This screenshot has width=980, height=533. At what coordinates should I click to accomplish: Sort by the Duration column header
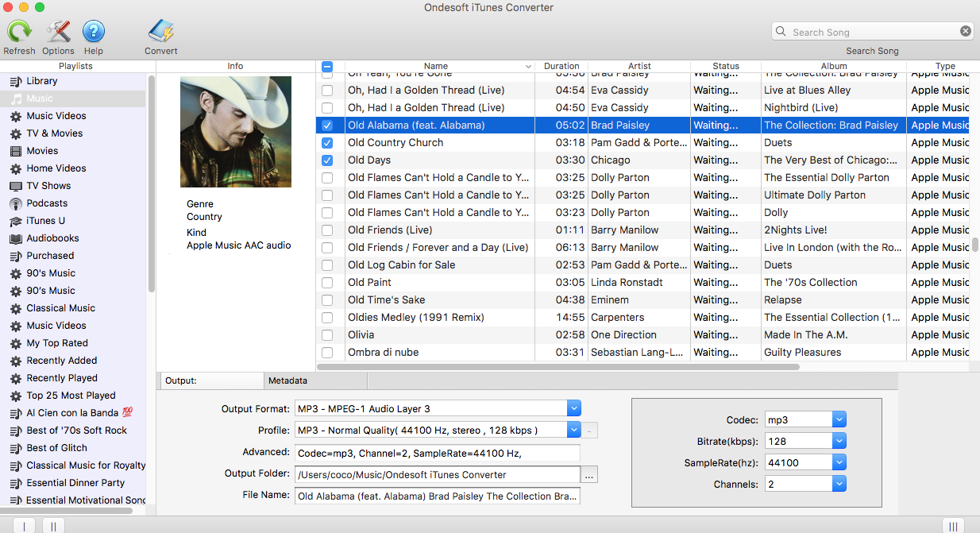[x=561, y=66]
